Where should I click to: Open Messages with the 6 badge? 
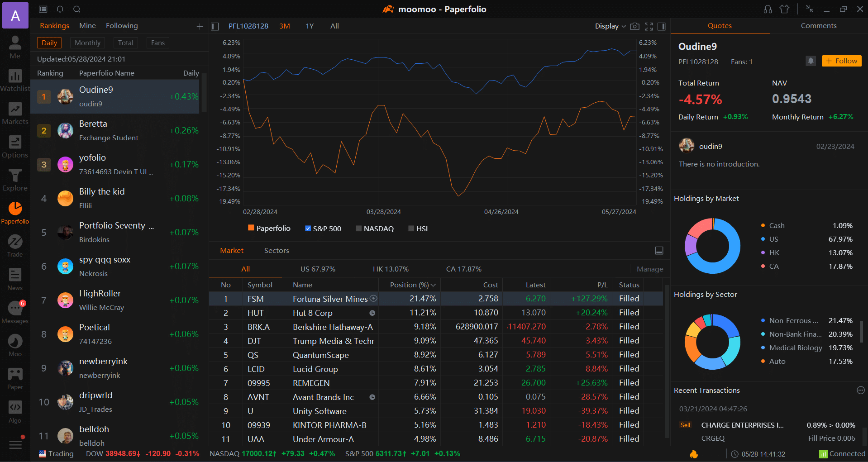pyautogui.click(x=15, y=312)
